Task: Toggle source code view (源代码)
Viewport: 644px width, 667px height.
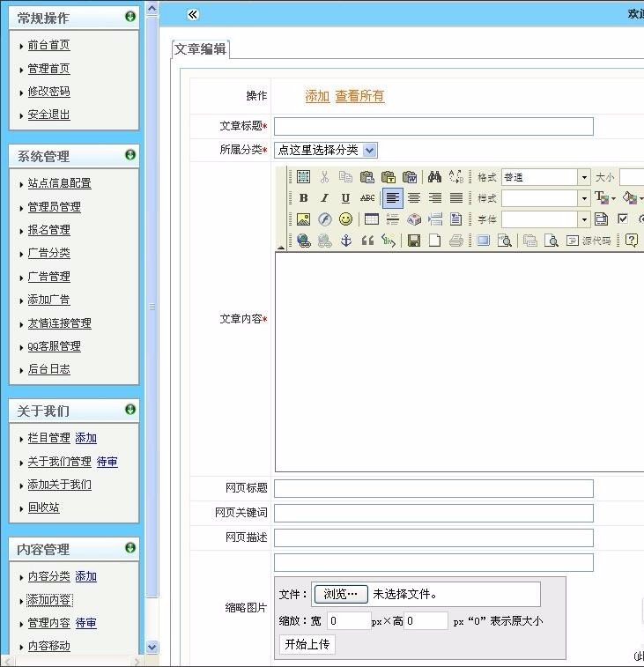Action: click(x=588, y=241)
